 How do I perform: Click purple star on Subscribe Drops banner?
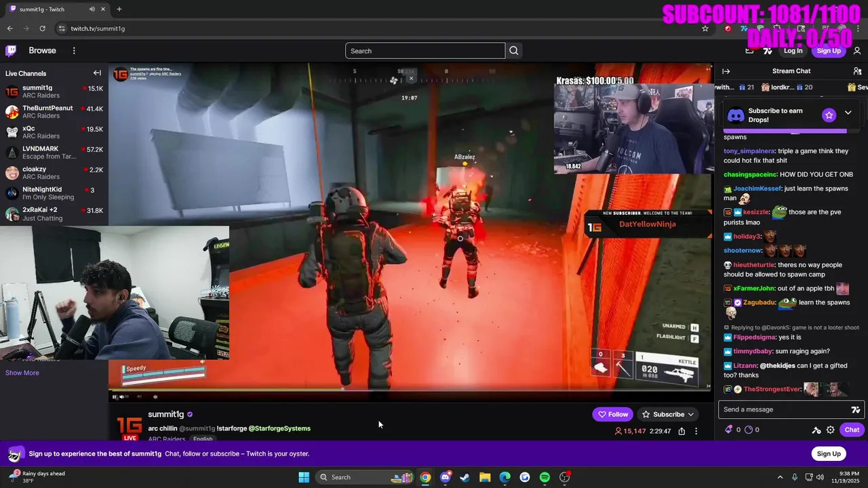pos(829,115)
